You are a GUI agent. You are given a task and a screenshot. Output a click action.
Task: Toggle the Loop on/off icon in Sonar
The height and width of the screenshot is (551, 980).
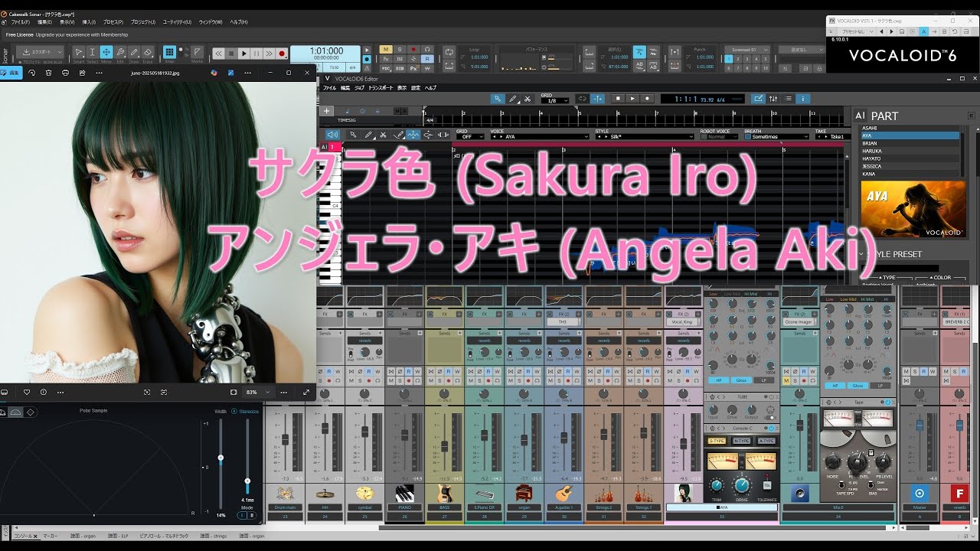tap(449, 51)
